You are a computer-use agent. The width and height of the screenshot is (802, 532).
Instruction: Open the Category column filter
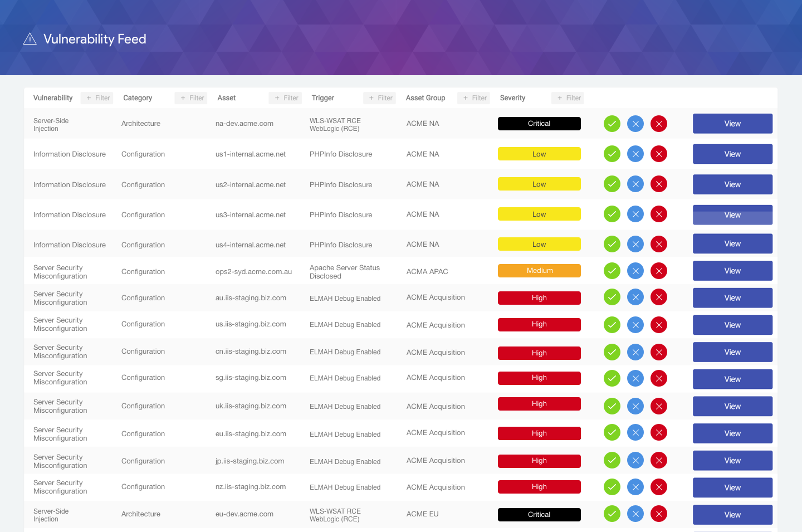191,98
